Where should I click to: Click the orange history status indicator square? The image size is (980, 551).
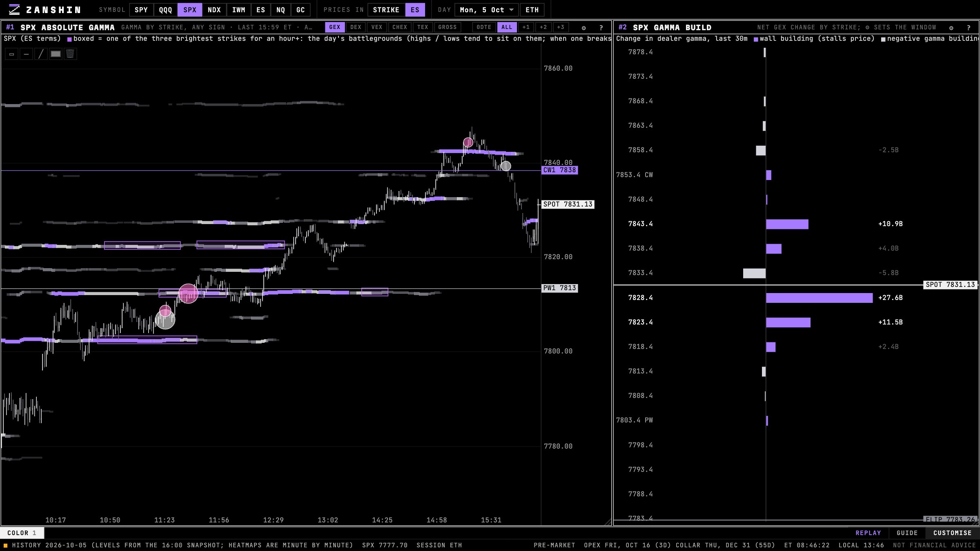click(x=6, y=545)
